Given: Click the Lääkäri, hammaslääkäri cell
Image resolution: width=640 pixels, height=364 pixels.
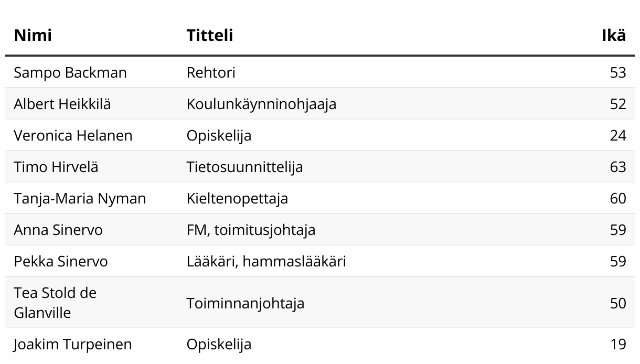Looking at the screenshot, I should tap(266, 261).
